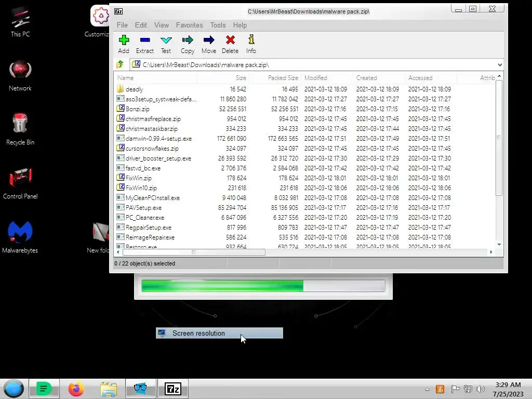Open the Help menu
The height and width of the screenshot is (399, 532).
(240, 25)
